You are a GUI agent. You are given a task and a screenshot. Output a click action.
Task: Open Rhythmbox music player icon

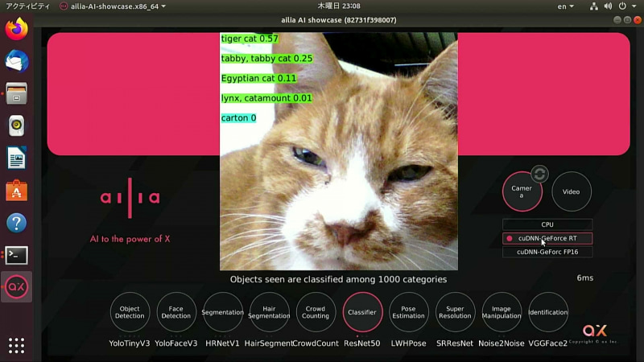[x=16, y=125]
